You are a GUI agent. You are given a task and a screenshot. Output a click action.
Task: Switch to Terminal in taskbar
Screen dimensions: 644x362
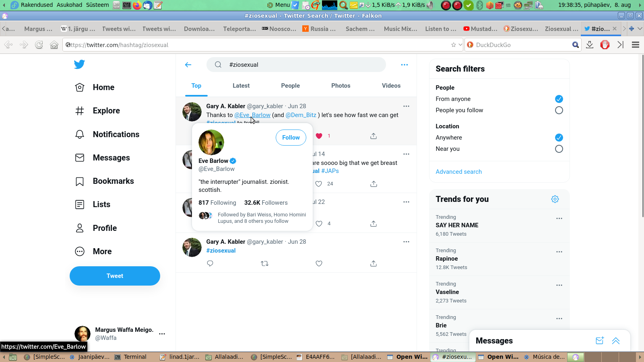(x=130, y=357)
